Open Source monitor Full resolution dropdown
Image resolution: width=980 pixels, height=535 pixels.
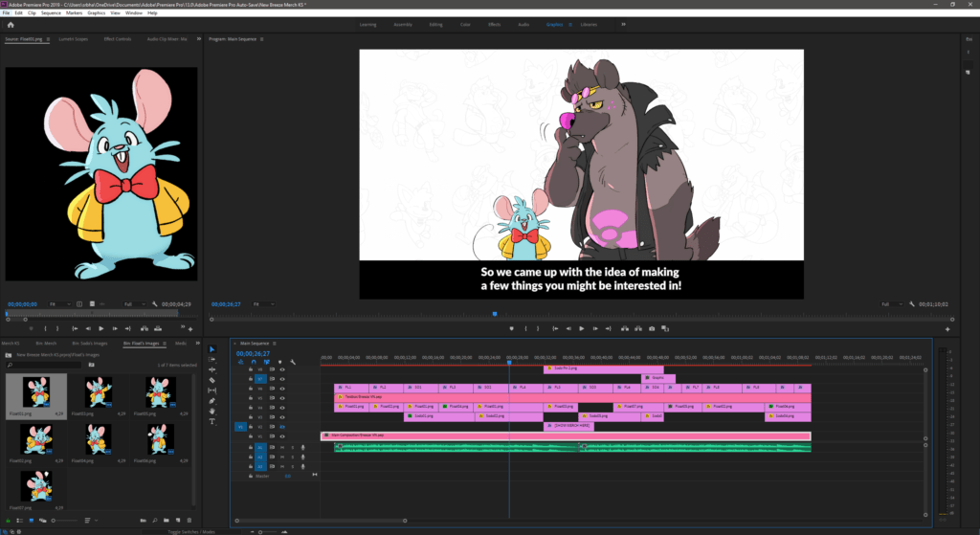[x=134, y=304]
